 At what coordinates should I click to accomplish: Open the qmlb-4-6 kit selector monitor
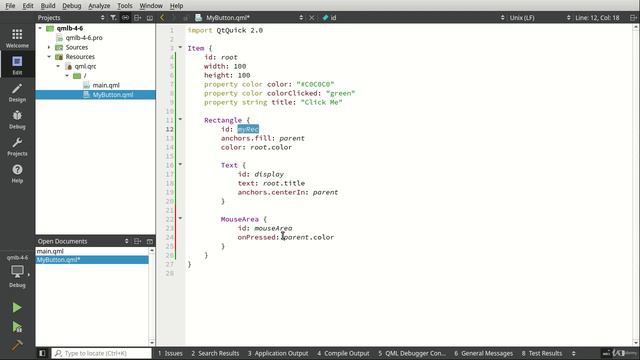coord(17,272)
